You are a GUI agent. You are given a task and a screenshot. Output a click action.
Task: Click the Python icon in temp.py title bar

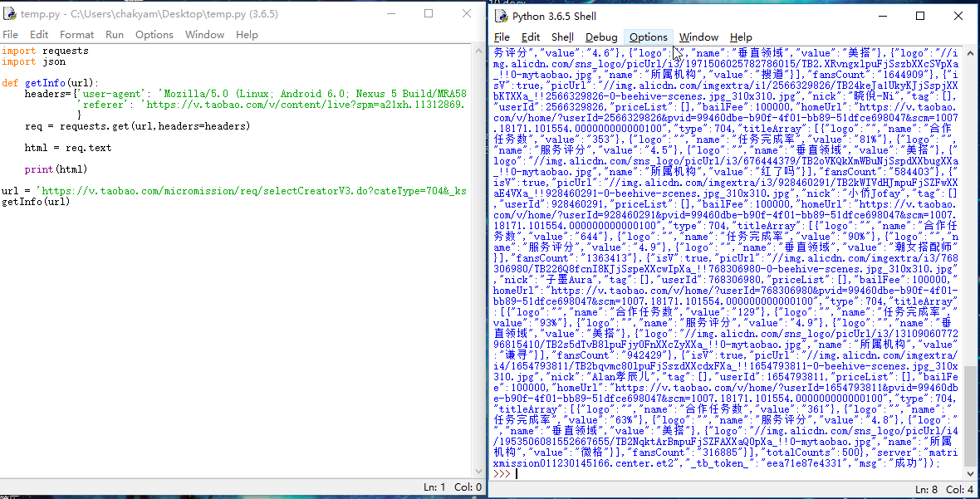[x=10, y=14]
